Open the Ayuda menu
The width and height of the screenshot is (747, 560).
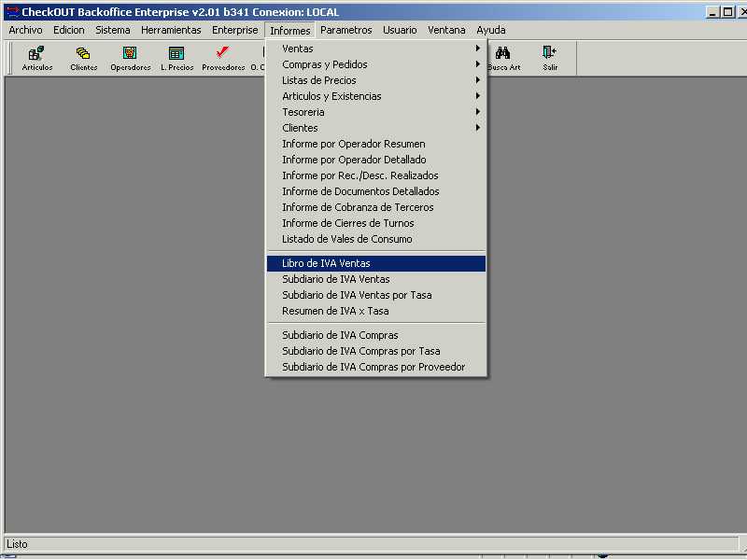491,30
